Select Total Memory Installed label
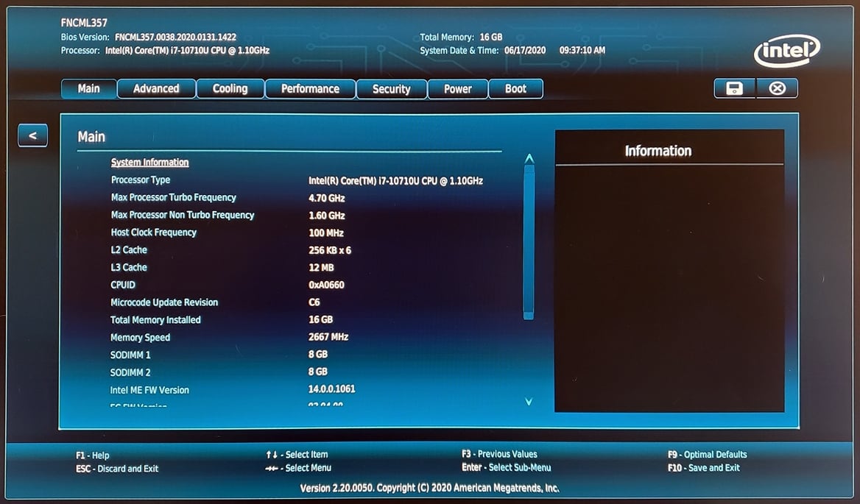 click(156, 320)
